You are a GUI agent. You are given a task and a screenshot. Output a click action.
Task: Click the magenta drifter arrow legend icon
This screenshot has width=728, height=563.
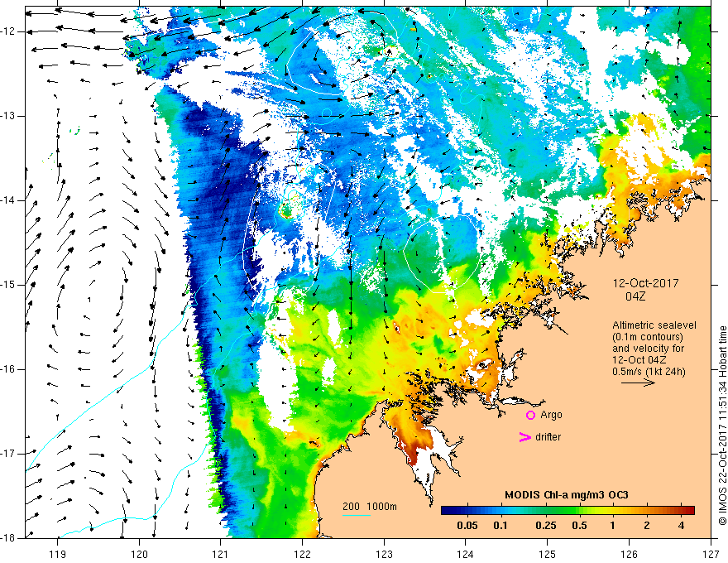coord(525,437)
